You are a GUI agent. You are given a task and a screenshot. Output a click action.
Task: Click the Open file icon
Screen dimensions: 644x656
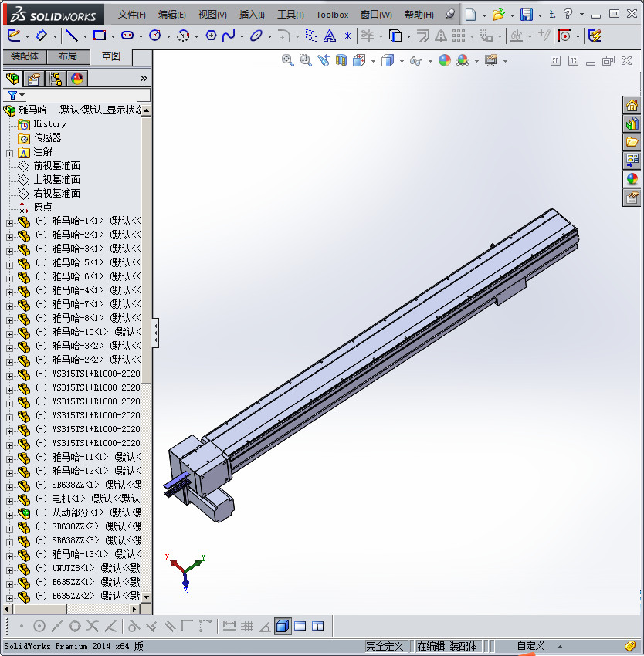pyautogui.click(x=498, y=15)
